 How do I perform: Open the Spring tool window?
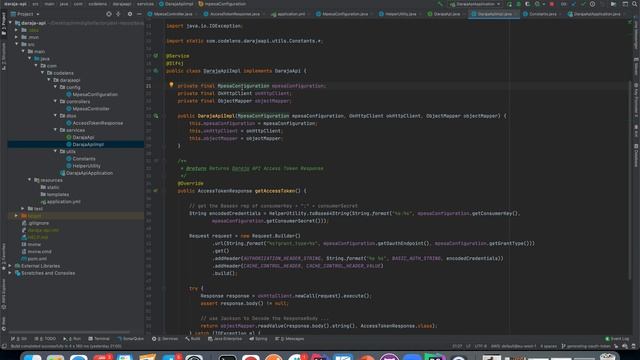258,339
